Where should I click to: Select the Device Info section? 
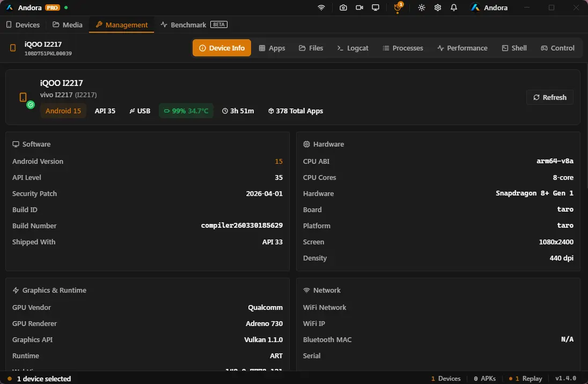(222, 48)
